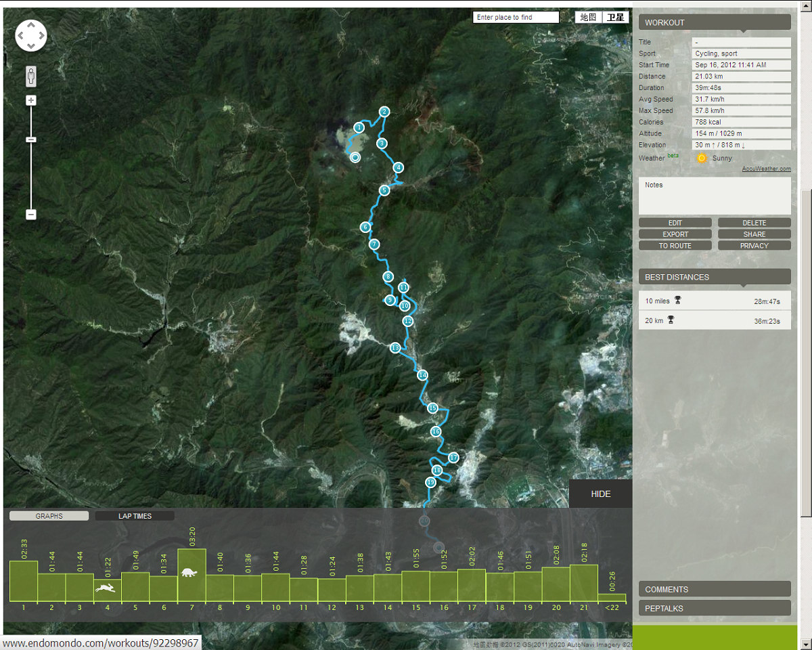Click the Street View pegman icon
The image size is (812, 650).
coord(31,76)
